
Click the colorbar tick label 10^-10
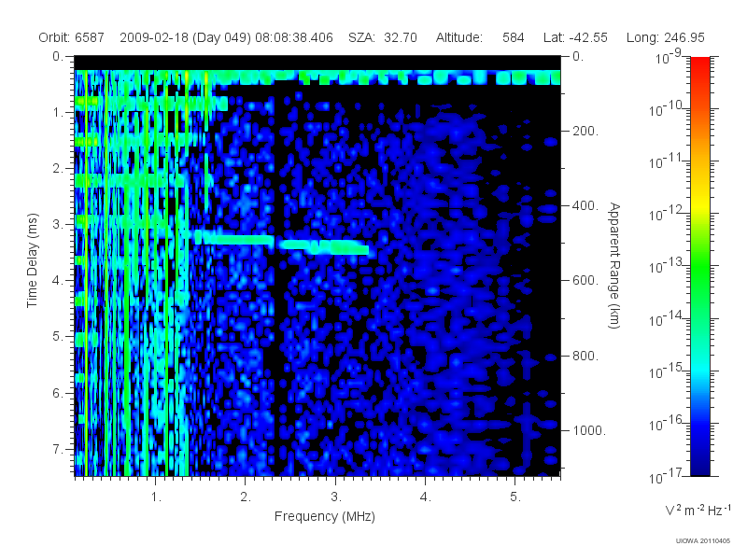(x=666, y=108)
